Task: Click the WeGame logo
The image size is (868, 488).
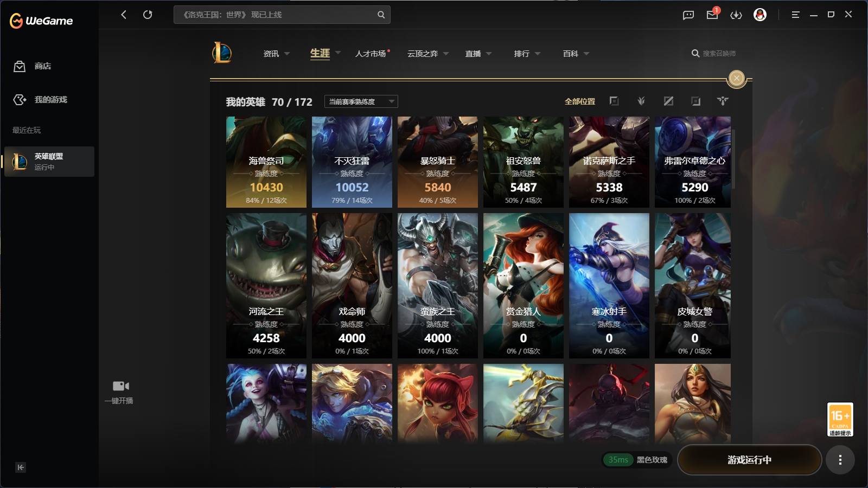Action: pos(41,21)
